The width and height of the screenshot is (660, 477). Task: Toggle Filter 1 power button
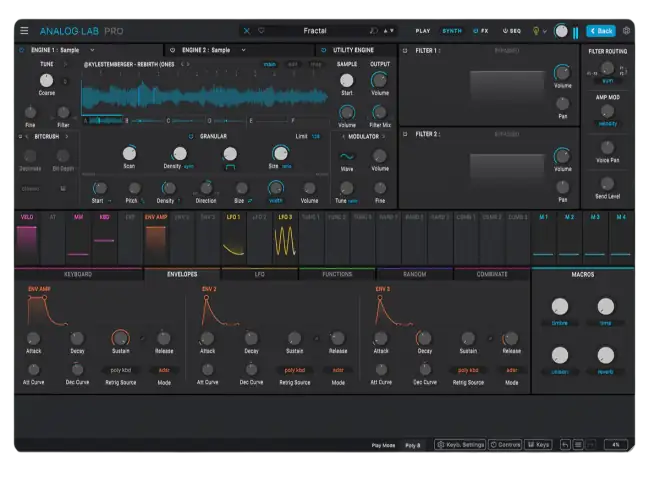tap(405, 51)
